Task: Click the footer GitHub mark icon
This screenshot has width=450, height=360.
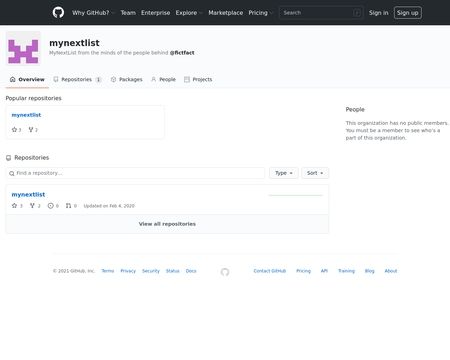Action: tap(225, 272)
